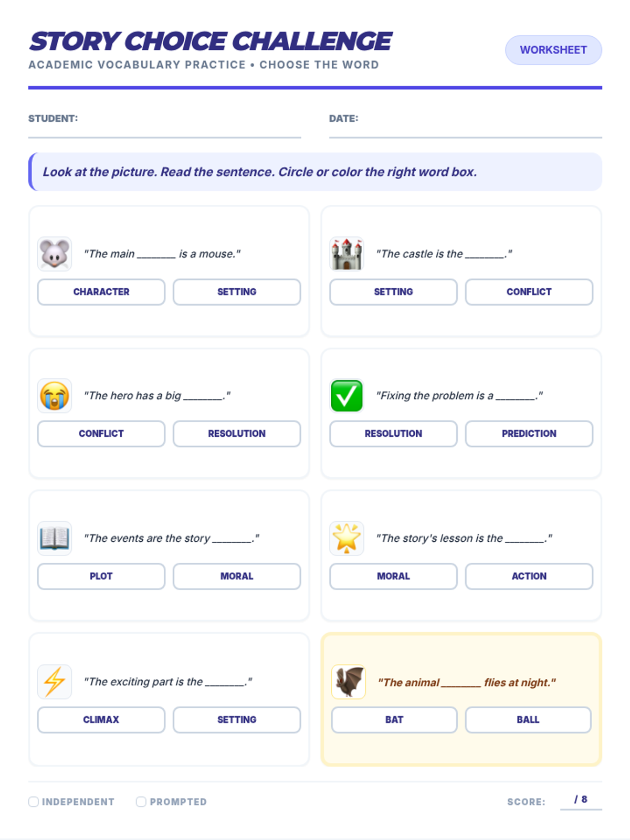Select the lightning bolt icon
Image resolution: width=630 pixels, height=840 pixels.
(x=55, y=681)
